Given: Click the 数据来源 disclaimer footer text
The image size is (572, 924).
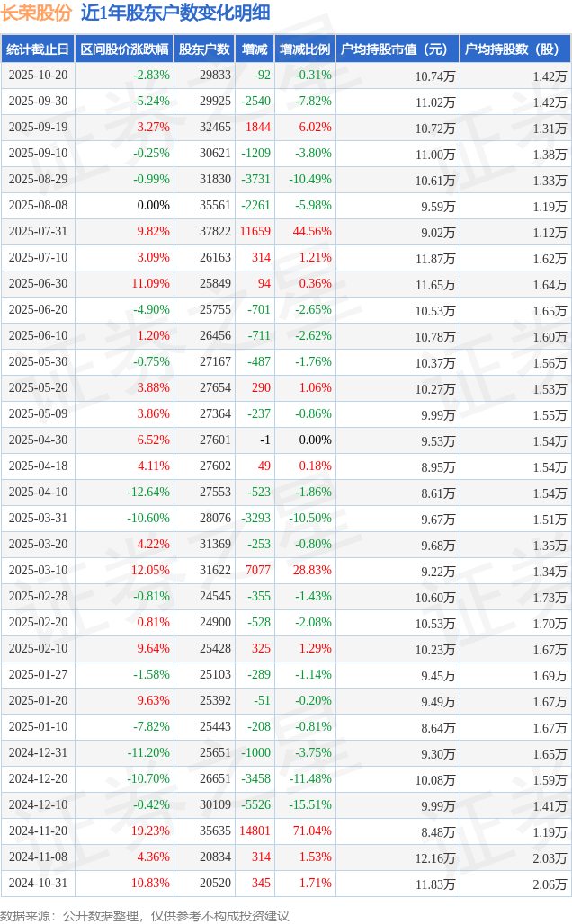Looking at the screenshot, I should coord(145,915).
